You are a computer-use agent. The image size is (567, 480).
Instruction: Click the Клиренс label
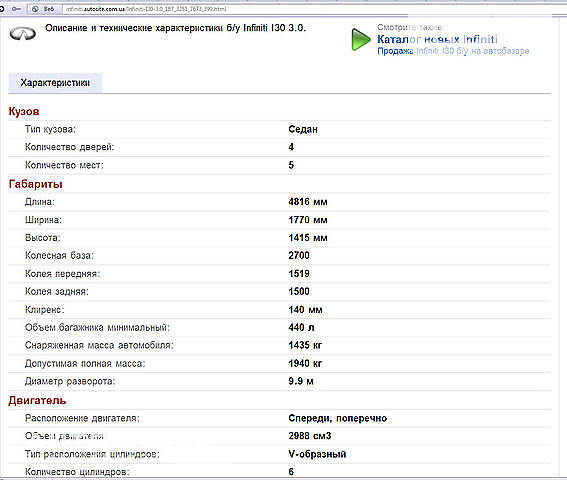pos(44,310)
